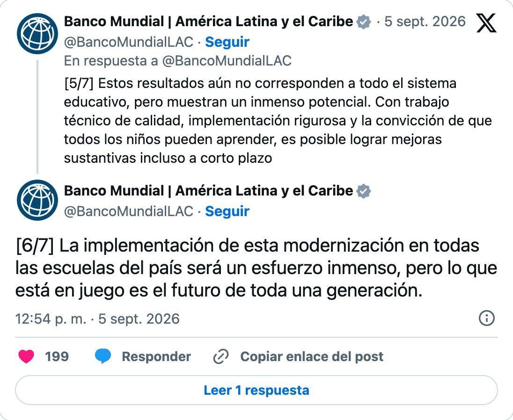The height and width of the screenshot is (420, 513).
Task: Click verified badge on main tweet
Action: (364, 191)
